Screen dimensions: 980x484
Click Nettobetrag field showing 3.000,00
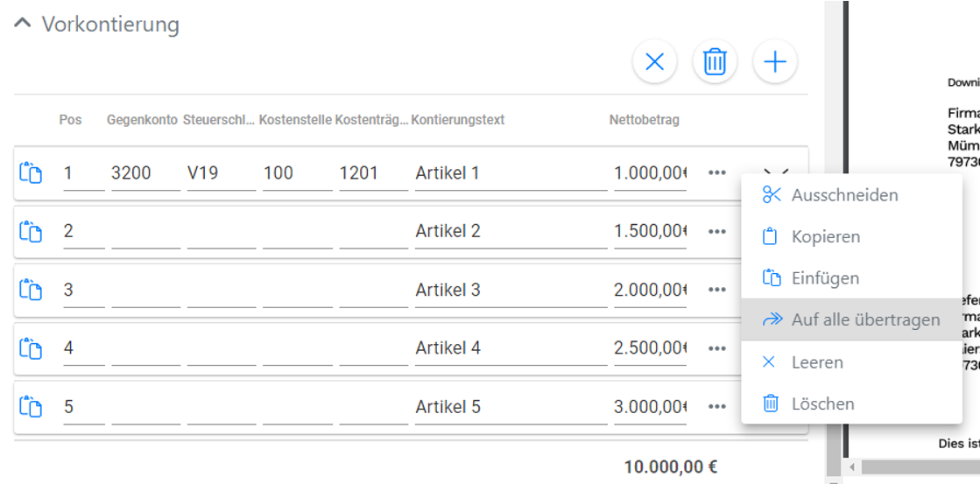pyautogui.click(x=649, y=407)
